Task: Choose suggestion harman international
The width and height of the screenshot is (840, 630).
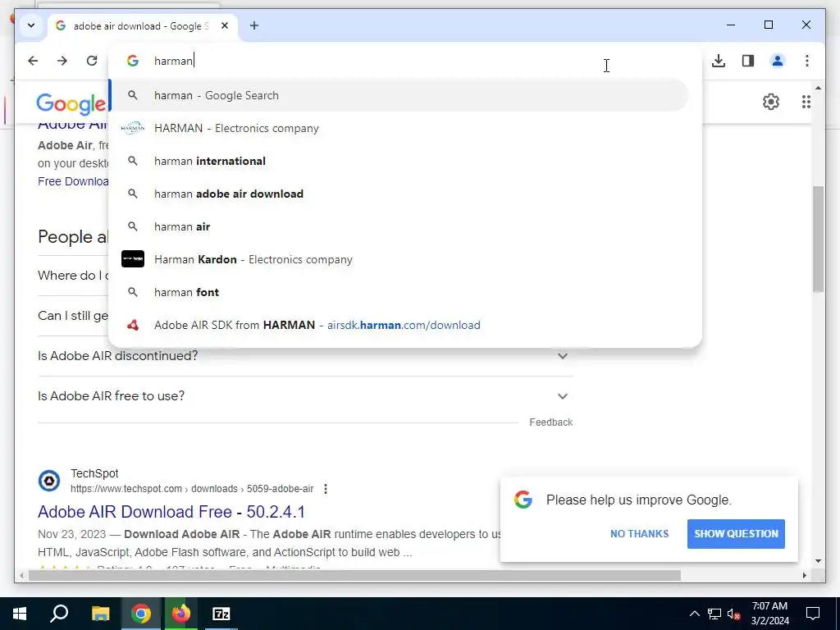Action: pyautogui.click(x=399, y=161)
